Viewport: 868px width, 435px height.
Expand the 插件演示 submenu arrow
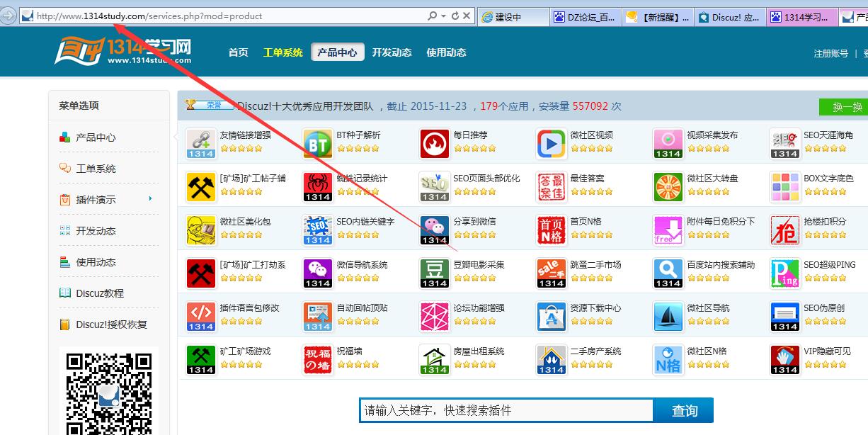pyautogui.click(x=150, y=200)
